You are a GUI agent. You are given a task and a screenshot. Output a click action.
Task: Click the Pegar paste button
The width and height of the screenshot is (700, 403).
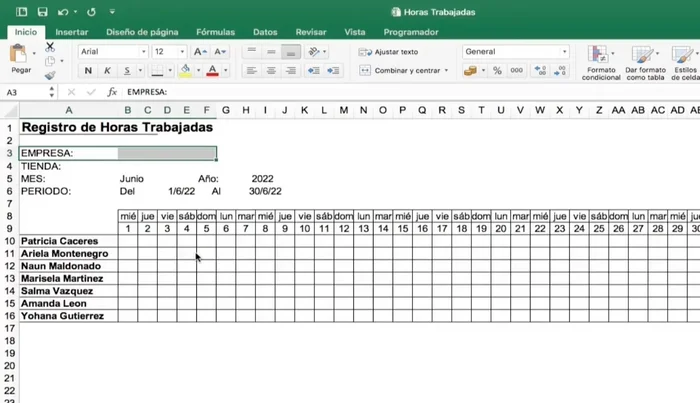click(x=21, y=60)
